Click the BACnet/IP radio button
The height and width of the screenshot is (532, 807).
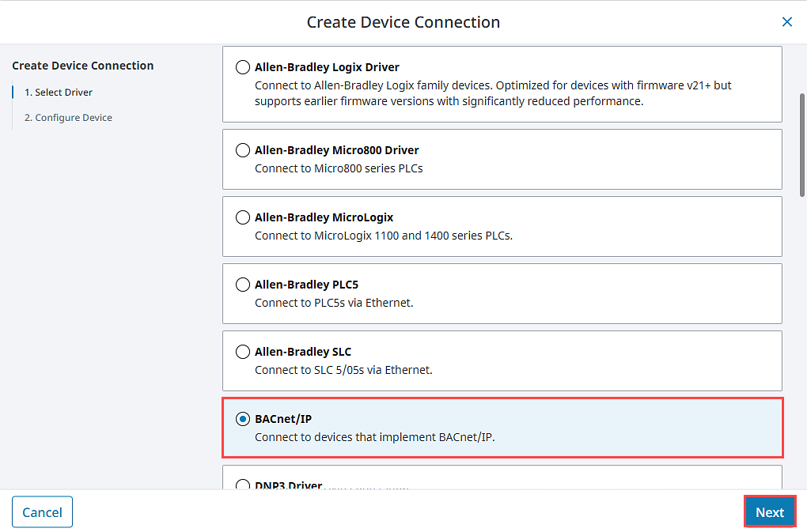pyautogui.click(x=242, y=419)
